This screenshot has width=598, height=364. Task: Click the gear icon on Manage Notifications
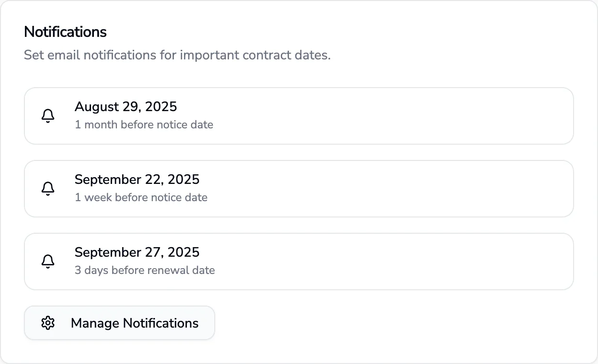[x=48, y=323]
